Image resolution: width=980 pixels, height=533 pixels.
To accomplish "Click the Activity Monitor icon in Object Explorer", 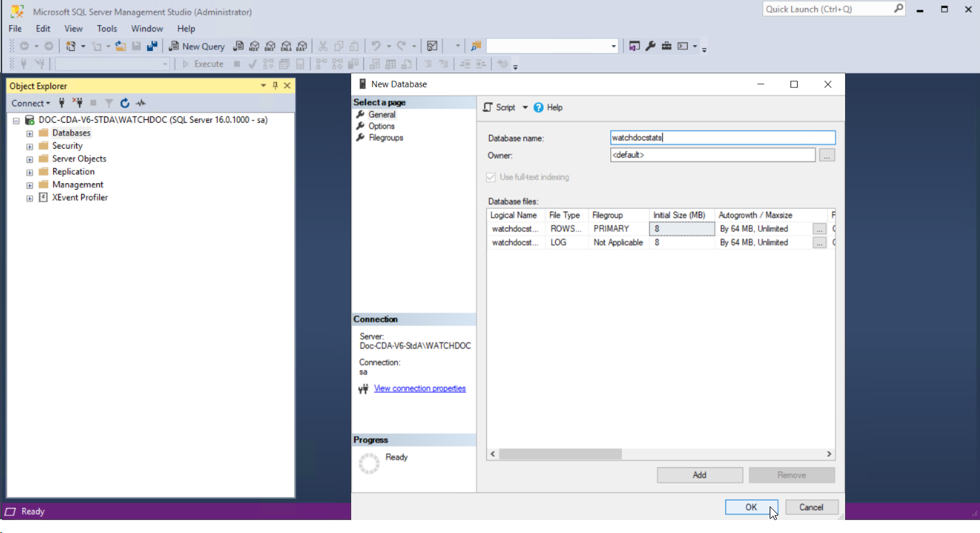I will pyautogui.click(x=141, y=103).
